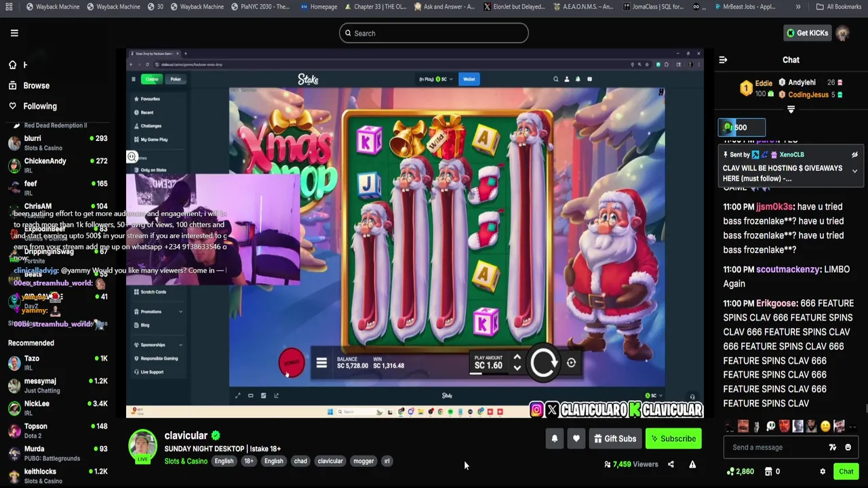868x488 pixels.
Task: Open blurri channel in Following list
Action: click(57, 142)
